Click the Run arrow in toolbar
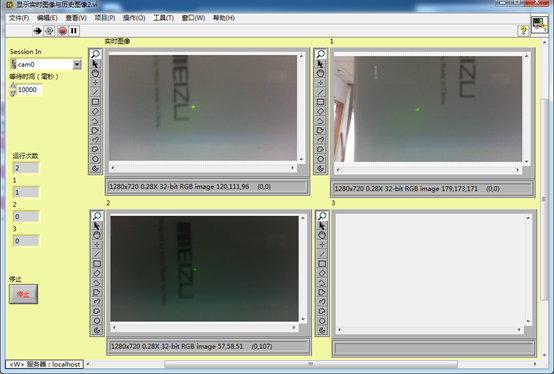The width and height of the screenshot is (554, 374). click(37, 31)
